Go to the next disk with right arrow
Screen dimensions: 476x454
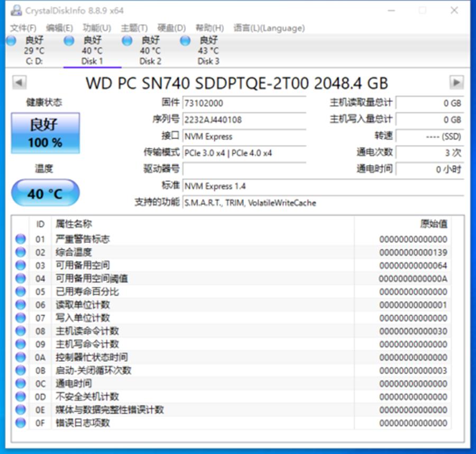(456, 83)
